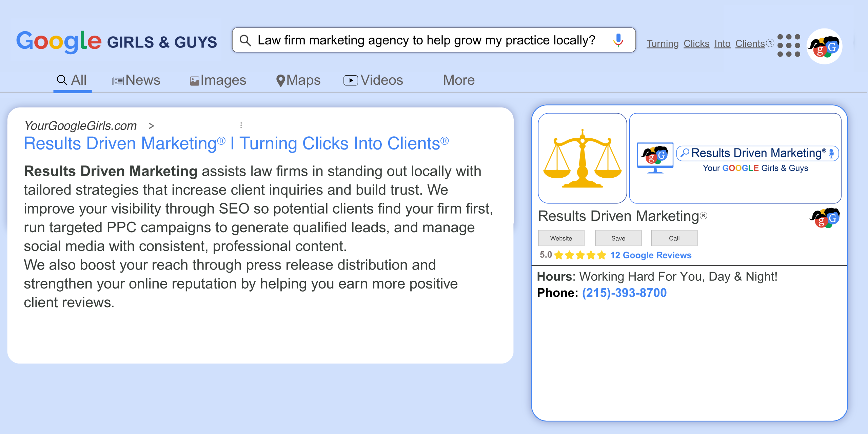This screenshot has height=434, width=868.
Task: Open the nine-dot apps grid
Action: pos(789,45)
